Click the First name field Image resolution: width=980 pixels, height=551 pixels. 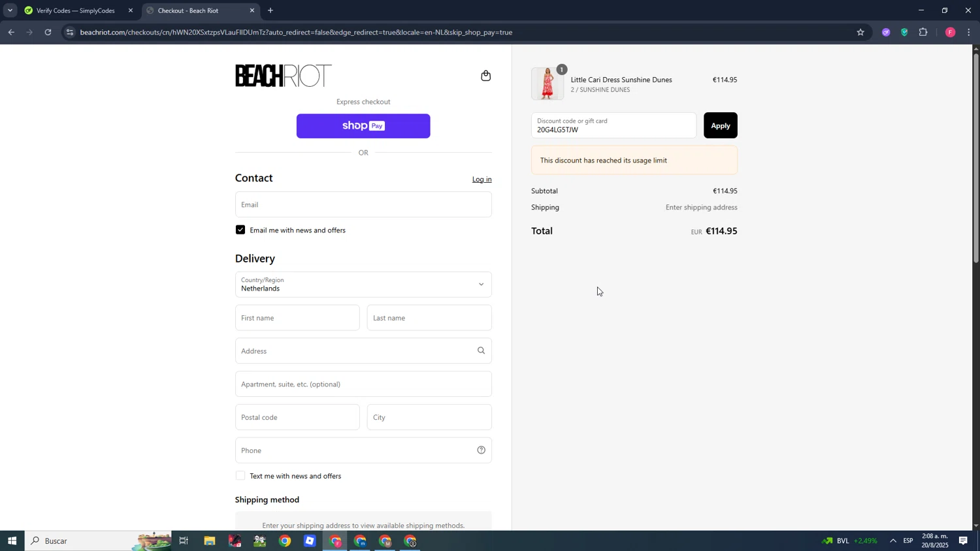297,318
